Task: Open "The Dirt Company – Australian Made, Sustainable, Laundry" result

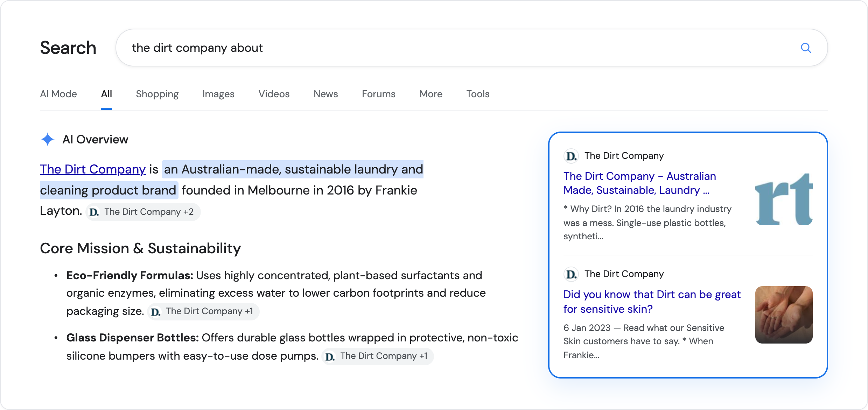Action: pos(639,183)
